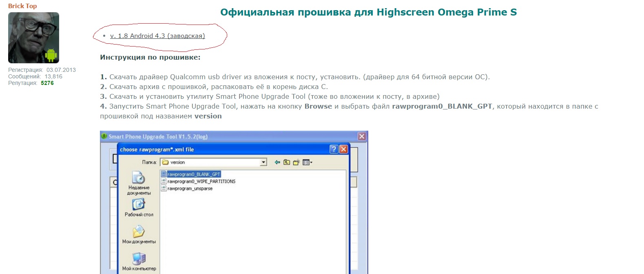
Task: Click Brick Top's avatar picture
Action: pos(33,38)
